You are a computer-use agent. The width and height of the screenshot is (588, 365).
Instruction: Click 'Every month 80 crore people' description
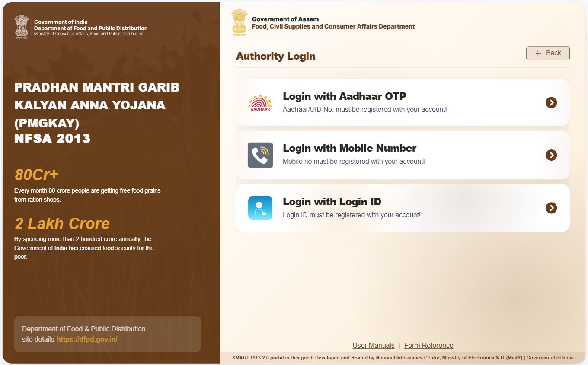point(87,195)
